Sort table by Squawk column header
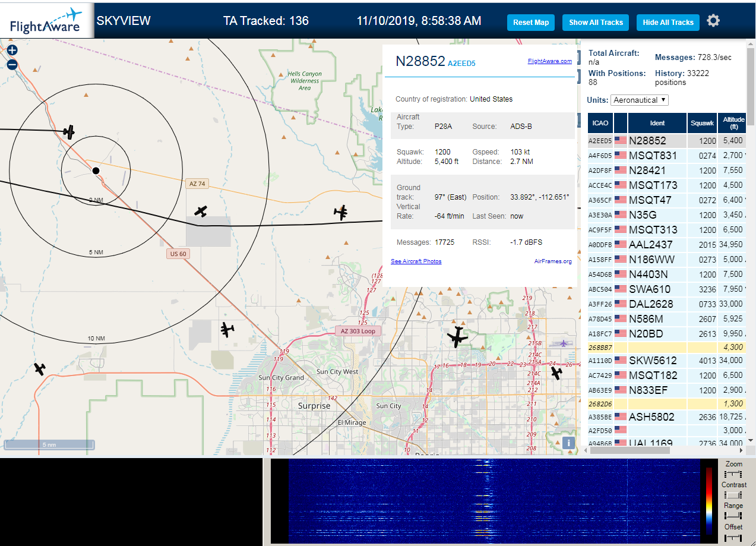The image size is (756, 546). click(702, 123)
